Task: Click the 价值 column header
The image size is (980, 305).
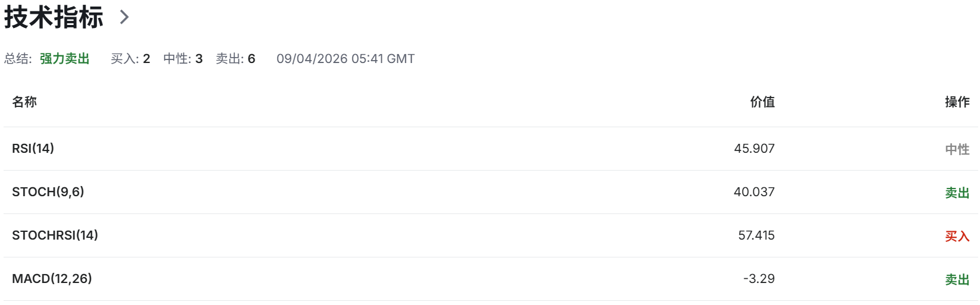Action: pos(762,102)
